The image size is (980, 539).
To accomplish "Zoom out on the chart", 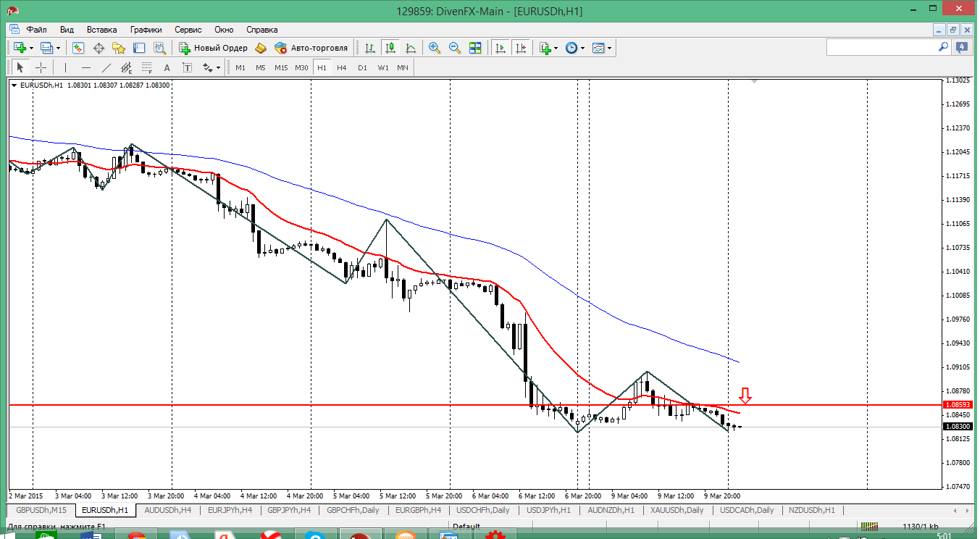I will pos(455,48).
